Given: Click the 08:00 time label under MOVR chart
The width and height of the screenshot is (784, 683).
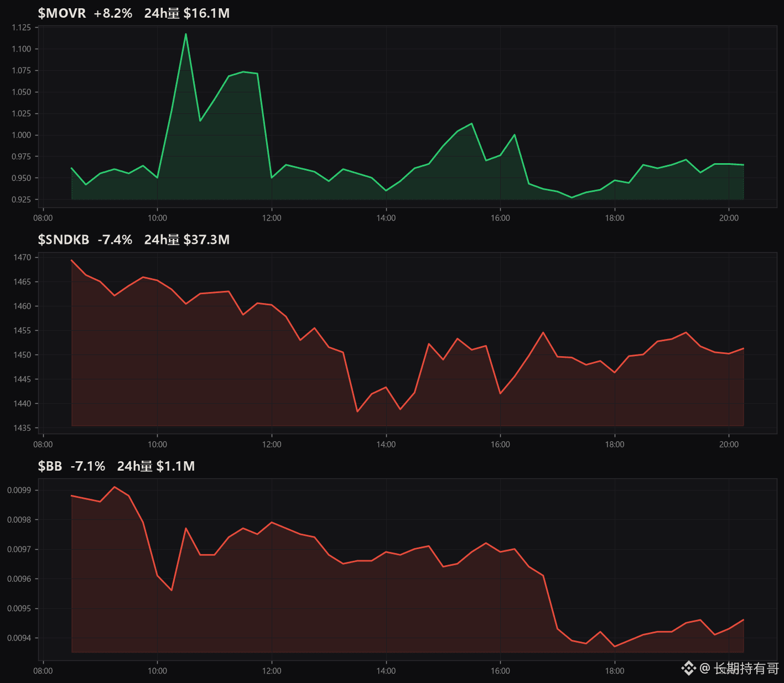Looking at the screenshot, I should coord(43,218).
